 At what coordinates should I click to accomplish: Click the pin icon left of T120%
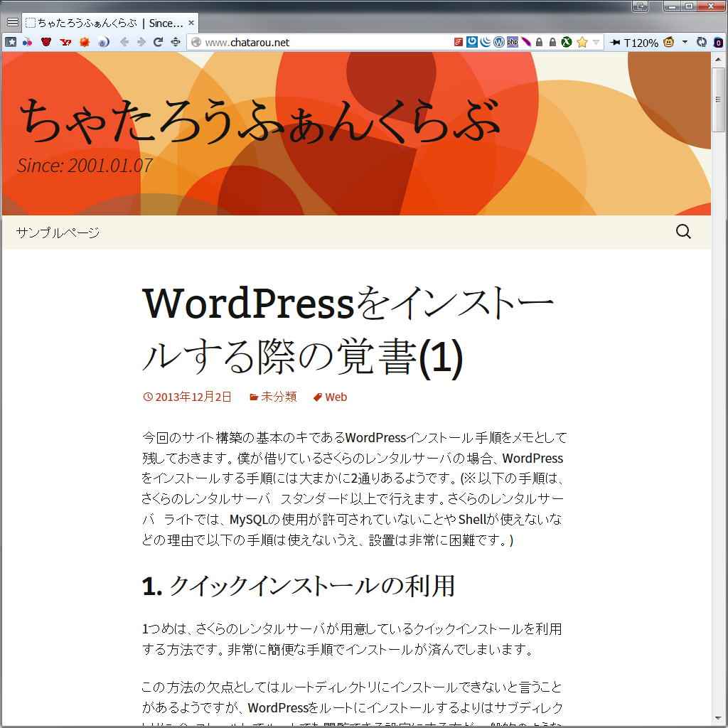pyautogui.click(x=615, y=42)
